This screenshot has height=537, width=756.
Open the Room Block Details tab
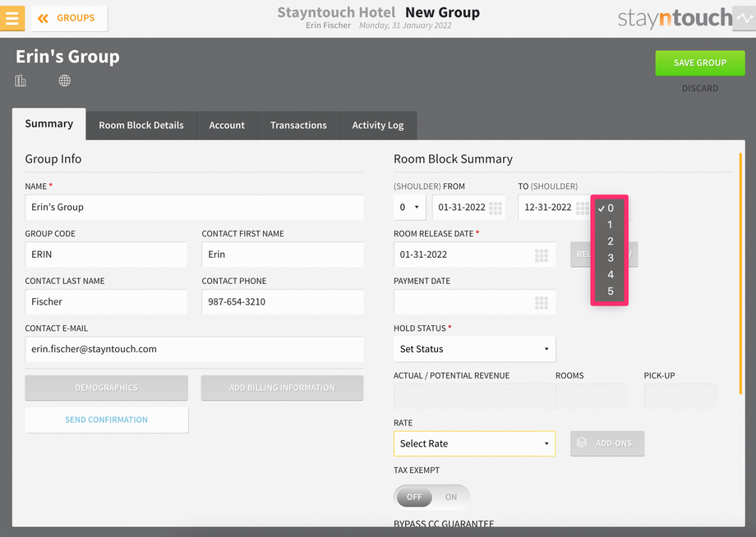coord(141,126)
